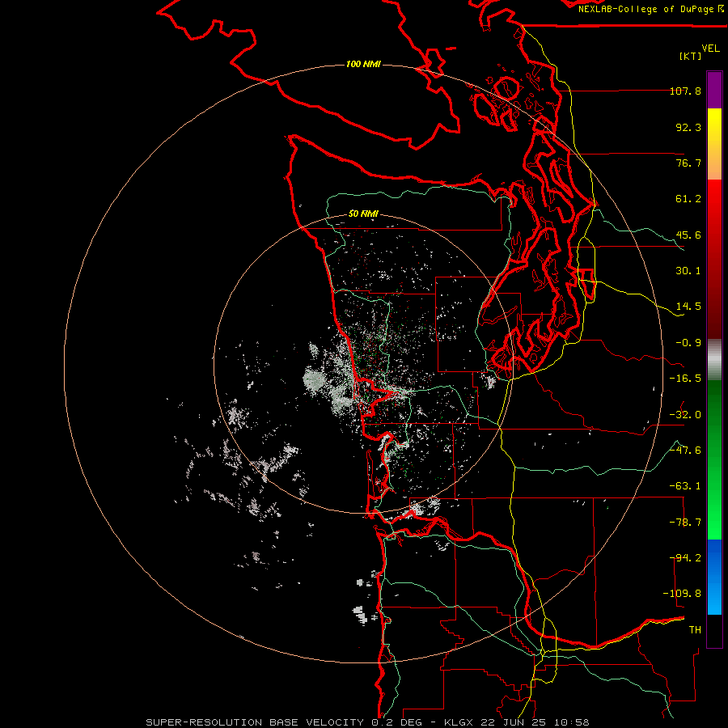Click the VEL legend title
Image resolution: width=728 pixels, height=728 pixels.
[710, 48]
